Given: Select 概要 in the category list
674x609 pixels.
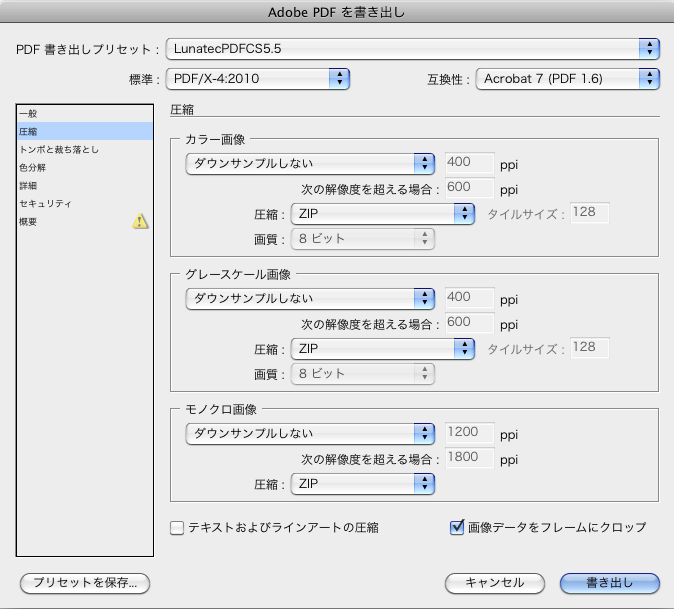Looking at the screenshot, I should coord(85,221).
